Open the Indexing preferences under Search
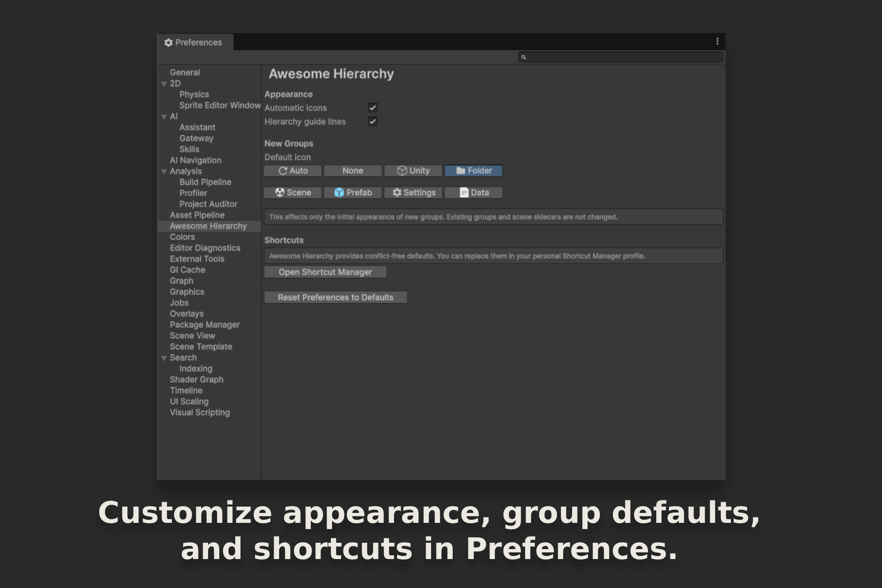This screenshot has height=588, width=882. (196, 369)
